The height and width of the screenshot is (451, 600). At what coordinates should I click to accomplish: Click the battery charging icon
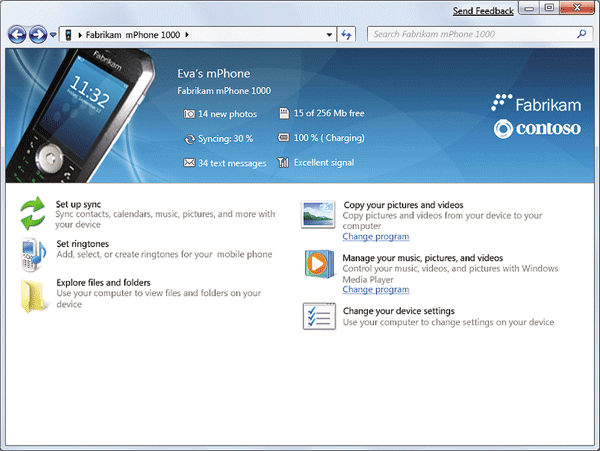pos(283,137)
